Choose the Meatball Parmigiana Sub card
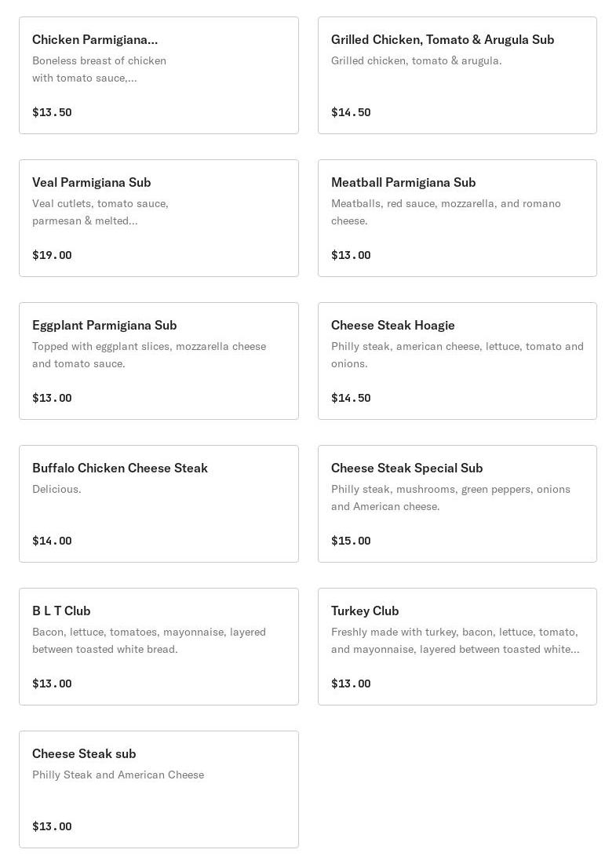 coord(457,217)
